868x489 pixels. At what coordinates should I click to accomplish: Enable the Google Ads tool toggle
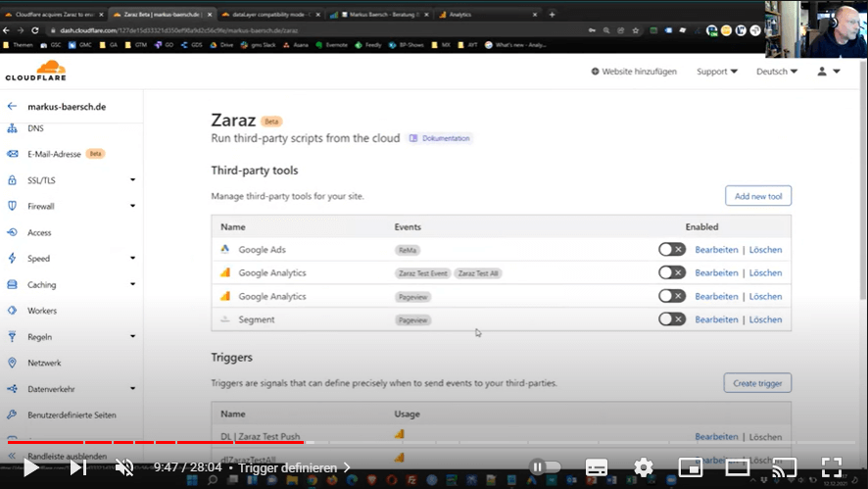(x=672, y=250)
